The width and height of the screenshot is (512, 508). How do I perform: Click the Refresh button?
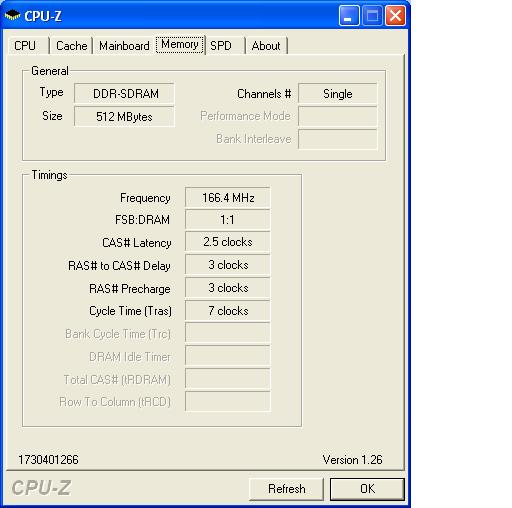pos(286,489)
